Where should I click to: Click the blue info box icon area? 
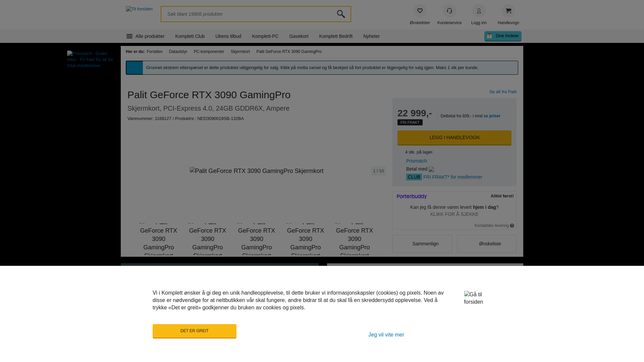click(x=135, y=68)
